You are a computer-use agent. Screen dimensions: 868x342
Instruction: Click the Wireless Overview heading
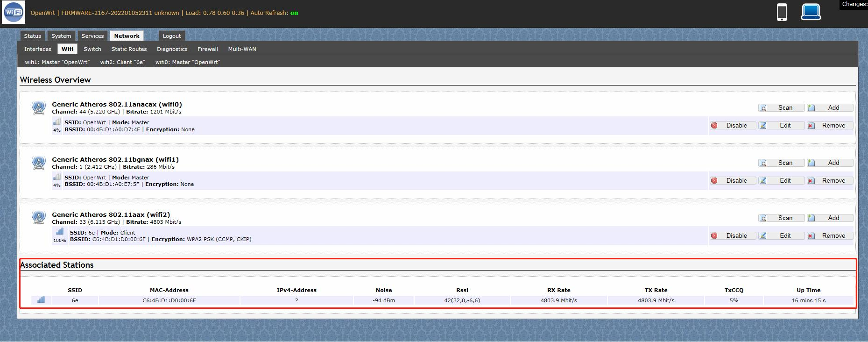pos(56,80)
